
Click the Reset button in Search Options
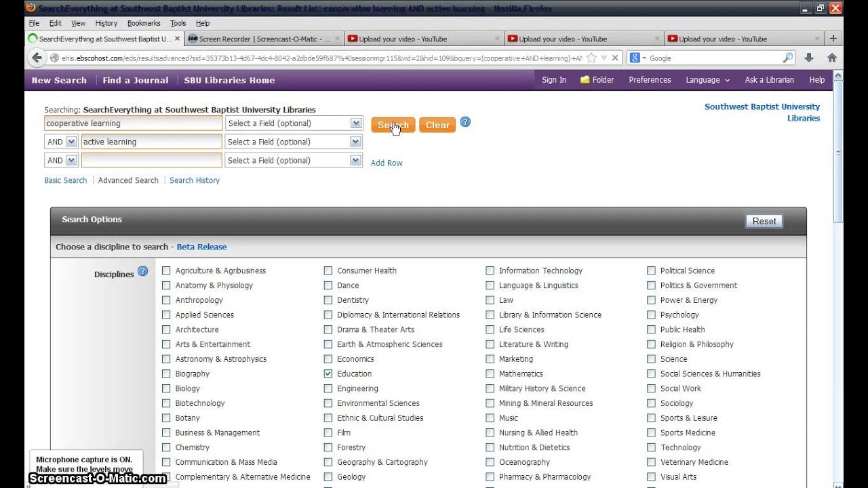[x=764, y=221]
